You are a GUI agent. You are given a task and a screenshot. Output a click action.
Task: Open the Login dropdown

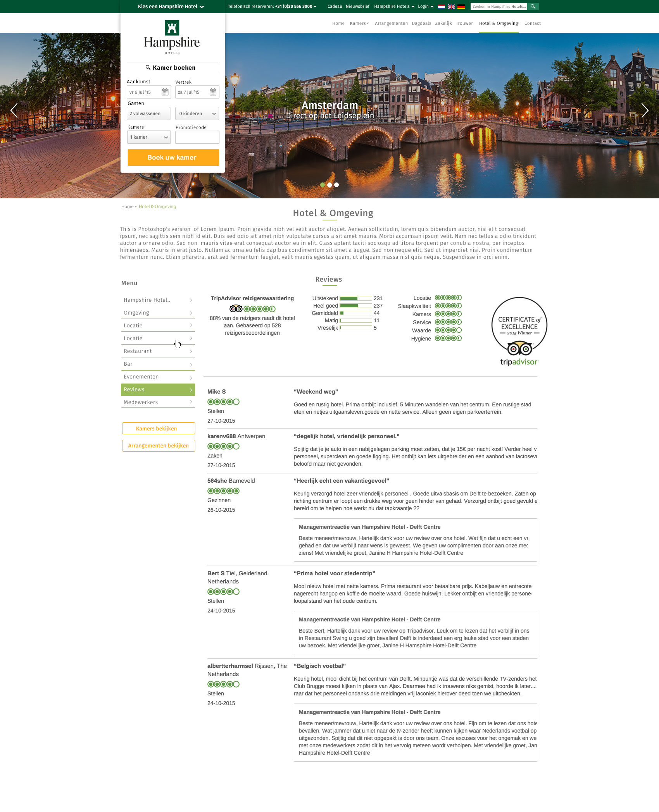coord(426,7)
